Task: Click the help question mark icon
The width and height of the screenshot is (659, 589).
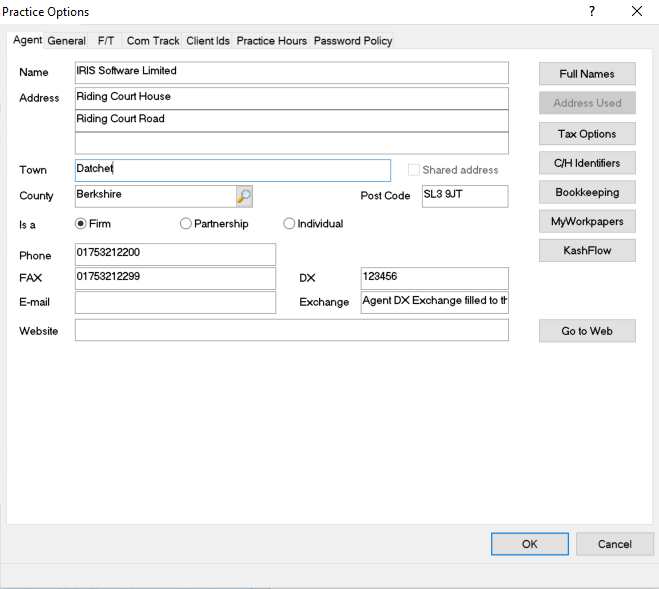Action: click(x=592, y=11)
